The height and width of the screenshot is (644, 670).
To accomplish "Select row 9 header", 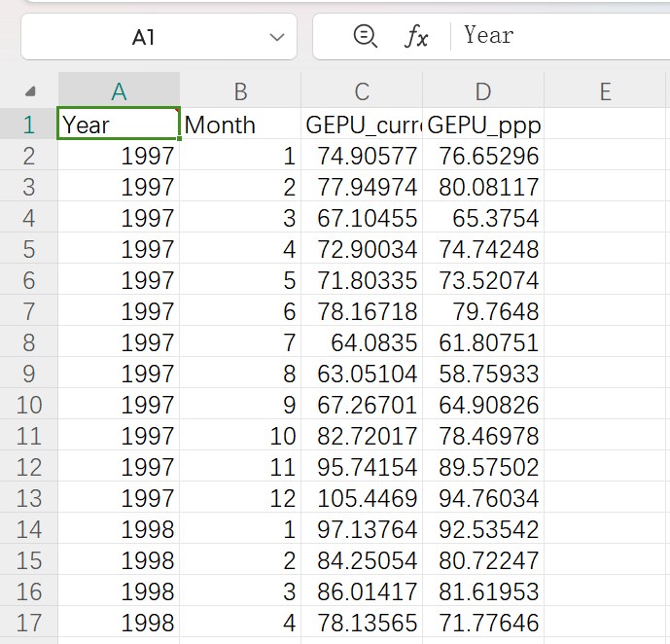I will coord(29,374).
